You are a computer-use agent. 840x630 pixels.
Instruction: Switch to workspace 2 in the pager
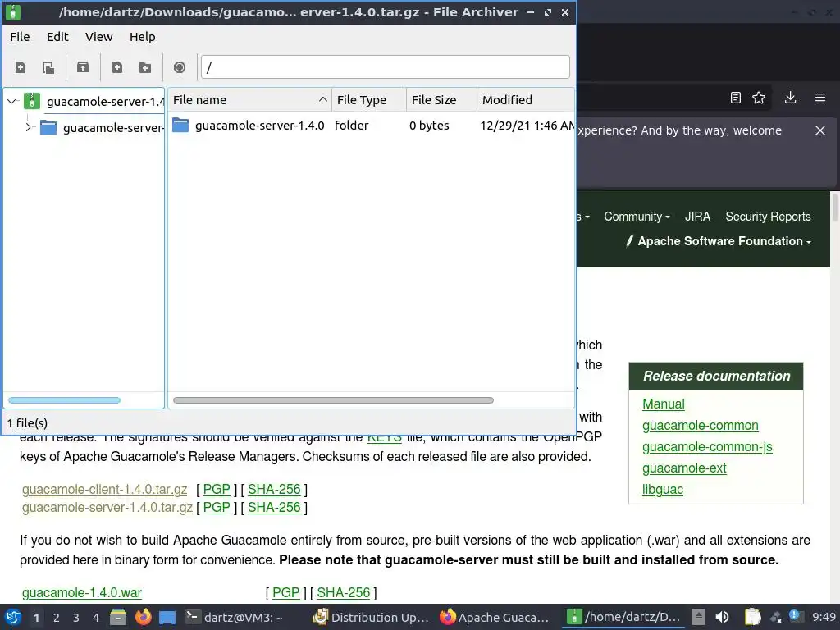tap(56, 618)
